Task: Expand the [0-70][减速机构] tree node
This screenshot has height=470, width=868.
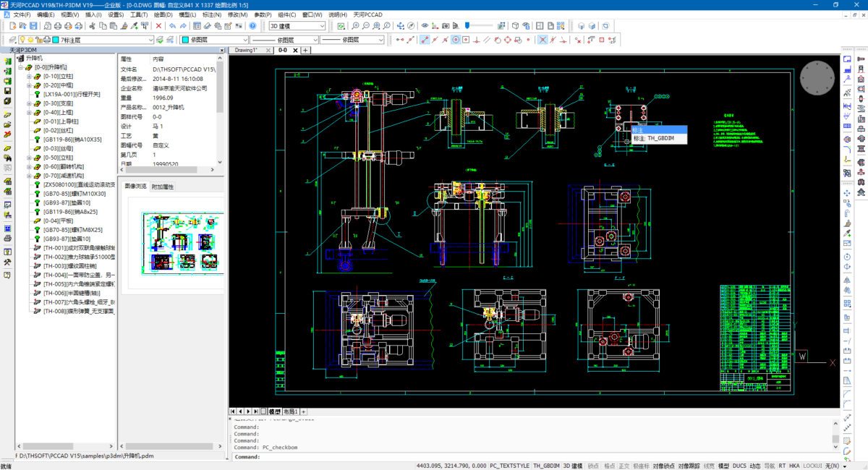Action: 29,176
